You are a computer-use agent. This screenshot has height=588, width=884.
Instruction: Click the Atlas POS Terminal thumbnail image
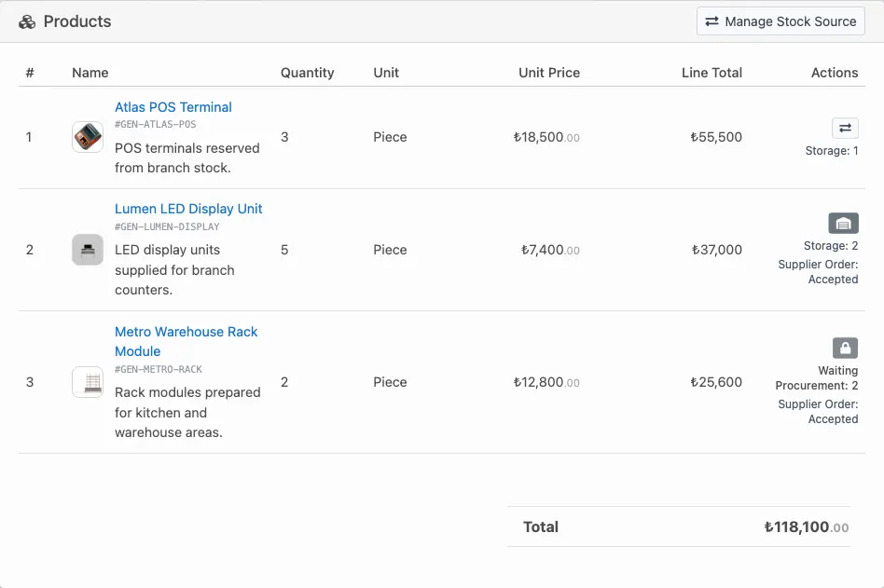[88, 137]
